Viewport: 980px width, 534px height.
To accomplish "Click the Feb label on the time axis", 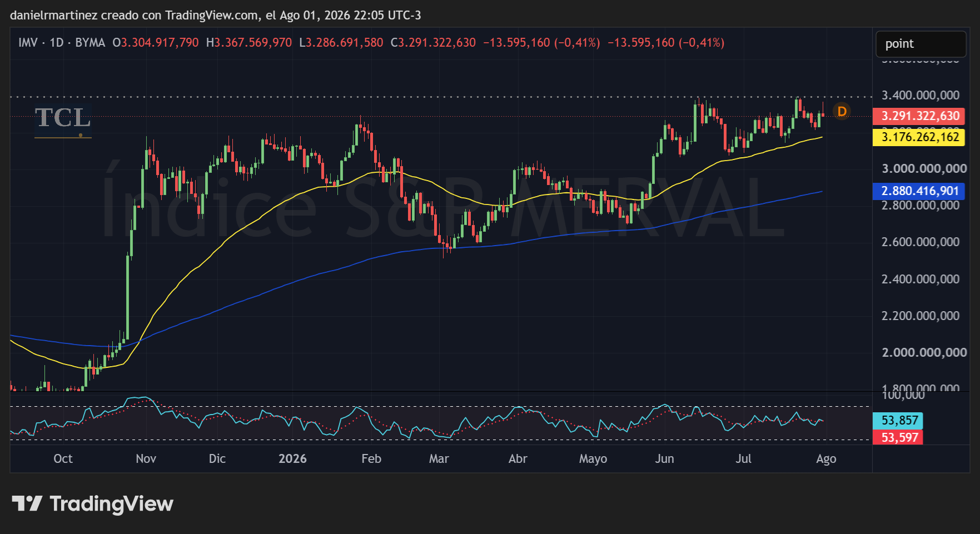I will pyautogui.click(x=371, y=459).
